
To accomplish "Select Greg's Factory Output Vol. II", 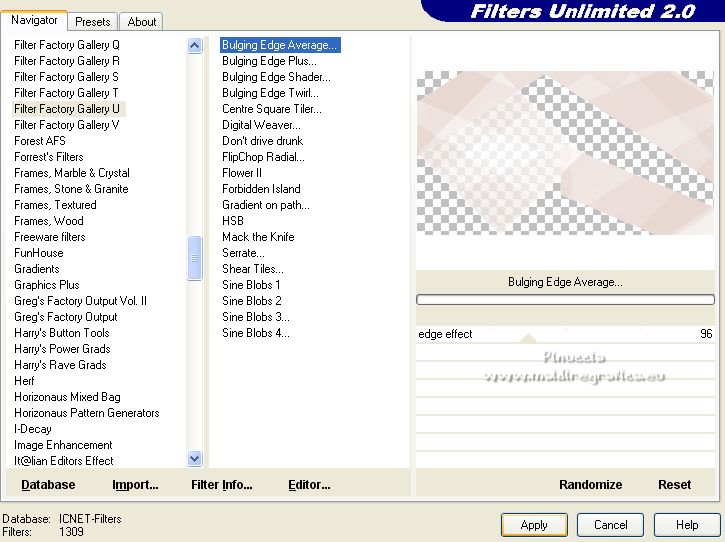I will [x=80, y=301].
